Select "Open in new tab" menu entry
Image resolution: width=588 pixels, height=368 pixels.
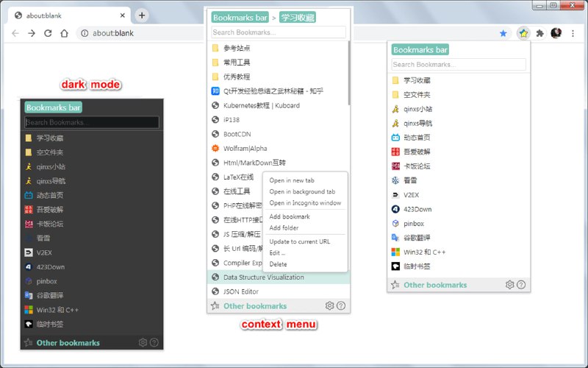coord(292,180)
